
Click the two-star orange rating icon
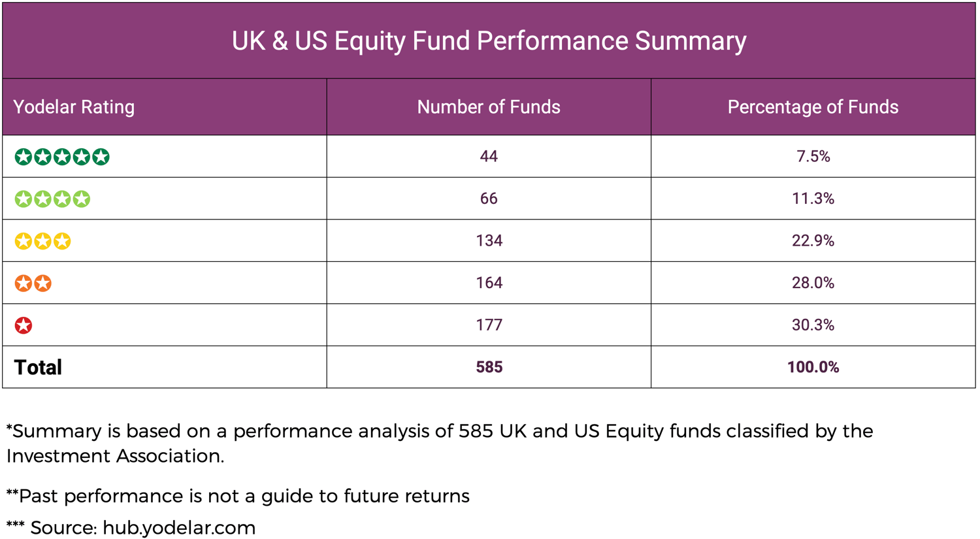(33, 283)
